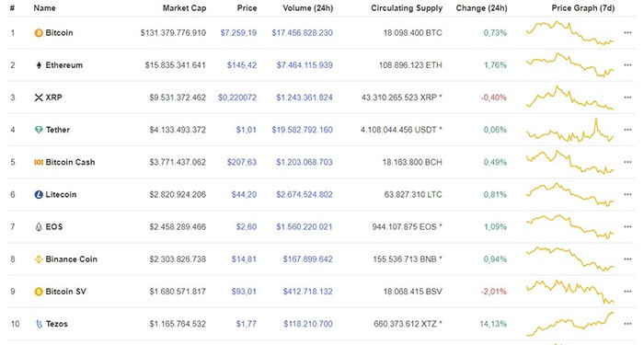Open Bitcoin SV 7-day price graph thumbnail
644x345 pixels.
pos(570,292)
